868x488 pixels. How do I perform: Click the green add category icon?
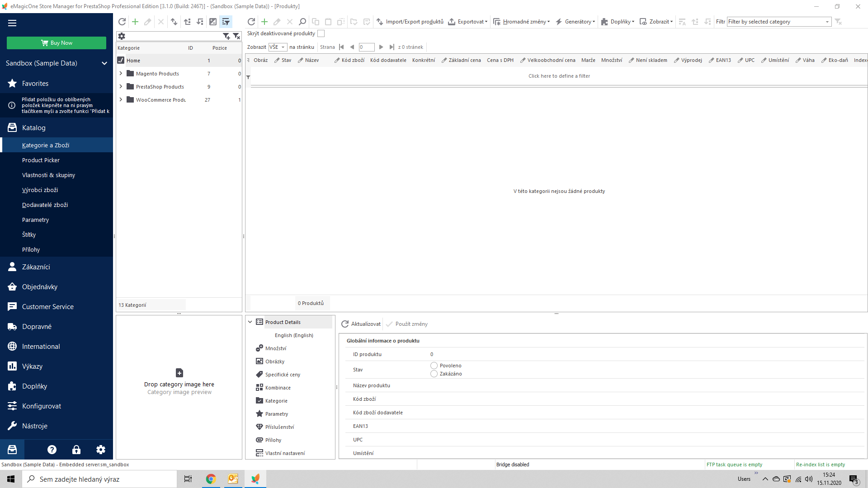[x=135, y=22]
